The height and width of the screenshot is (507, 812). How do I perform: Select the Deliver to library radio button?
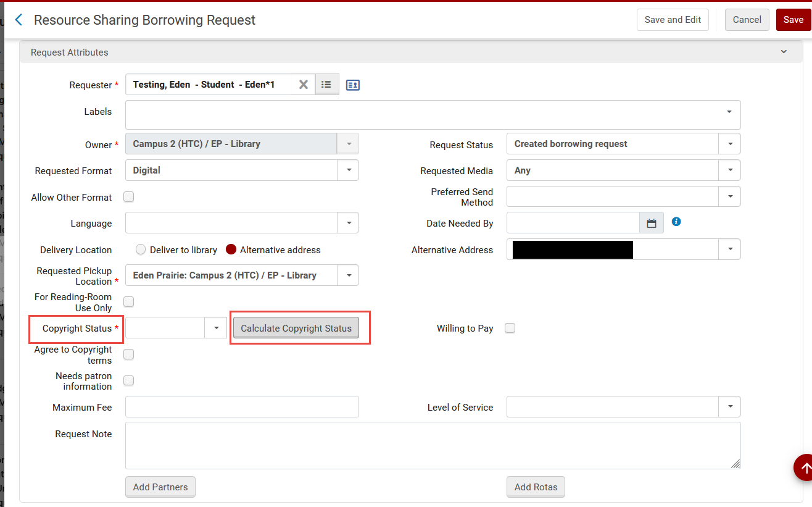pyautogui.click(x=141, y=249)
